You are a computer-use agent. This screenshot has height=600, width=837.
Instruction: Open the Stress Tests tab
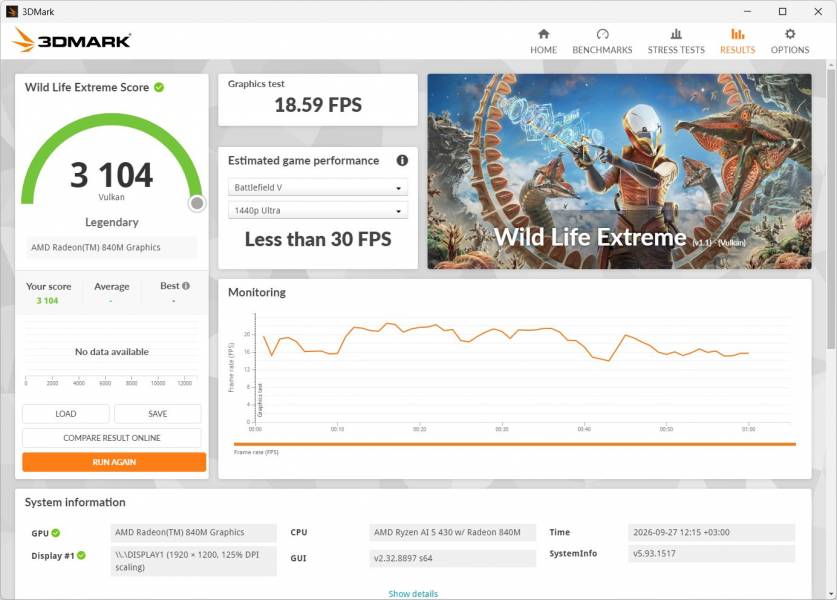[676, 42]
